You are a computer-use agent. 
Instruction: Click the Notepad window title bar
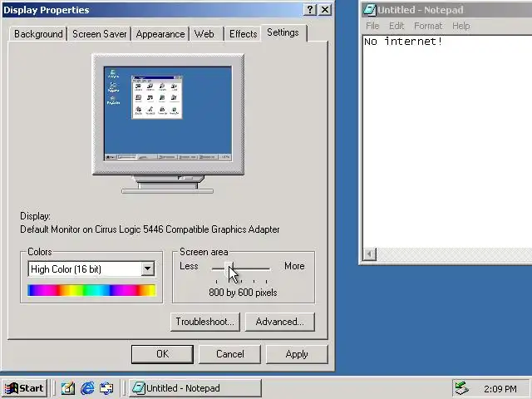pos(447,9)
